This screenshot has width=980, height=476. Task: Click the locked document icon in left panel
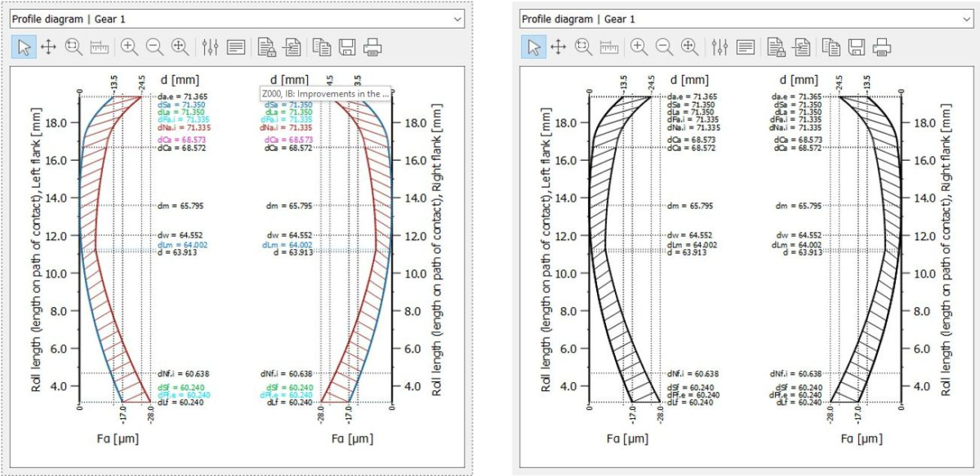point(266,47)
